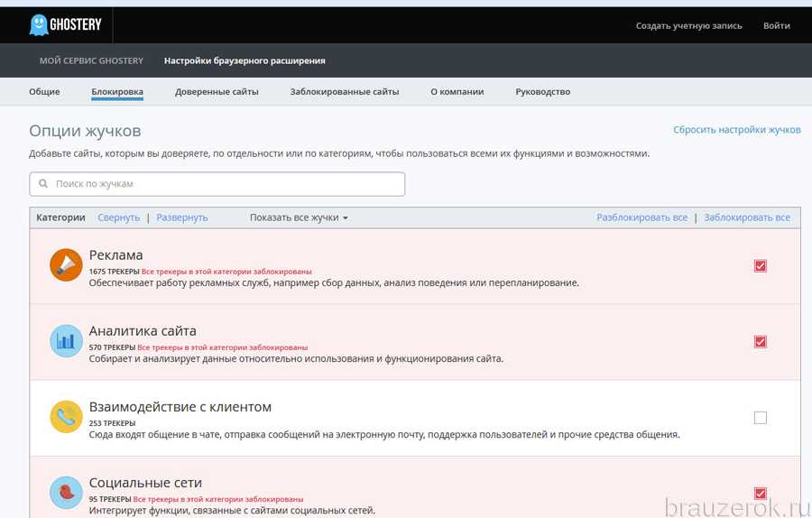Open the Доверенные сайты tab

point(217,92)
